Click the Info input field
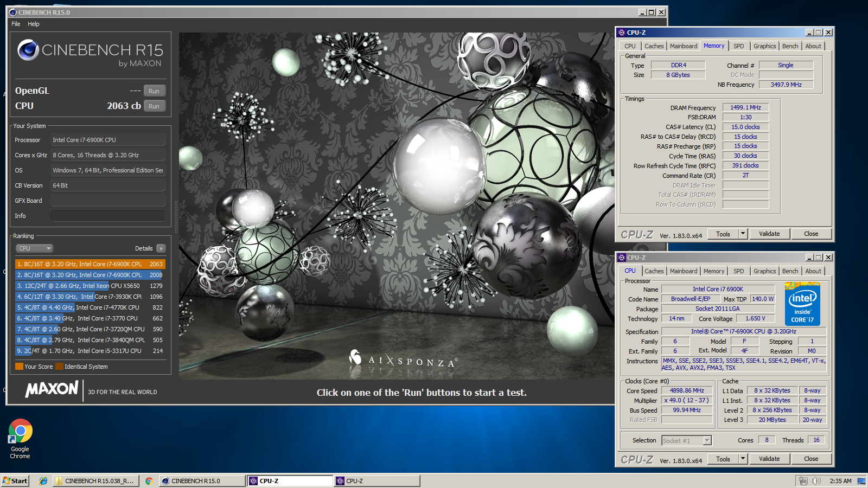This screenshot has width=868, height=488. click(108, 216)
